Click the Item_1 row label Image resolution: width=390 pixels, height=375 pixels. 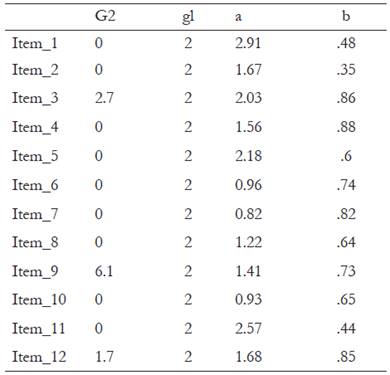[x=35, y=44]
